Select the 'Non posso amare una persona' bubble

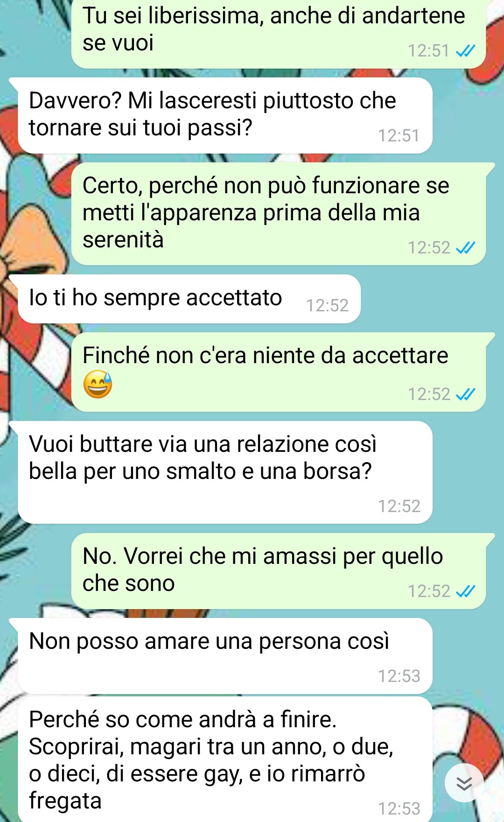point(225,656)
